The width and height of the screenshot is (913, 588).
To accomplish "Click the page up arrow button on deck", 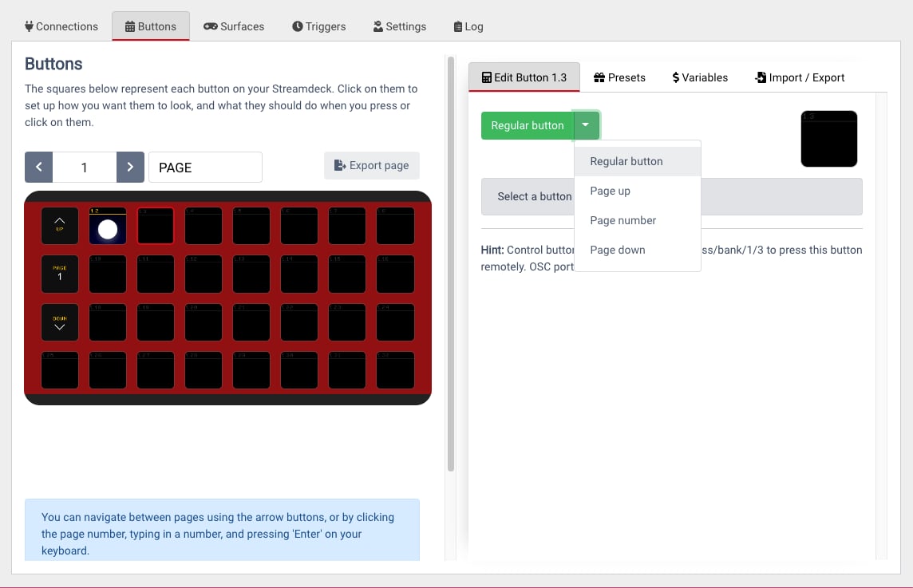I will point(59,225).
